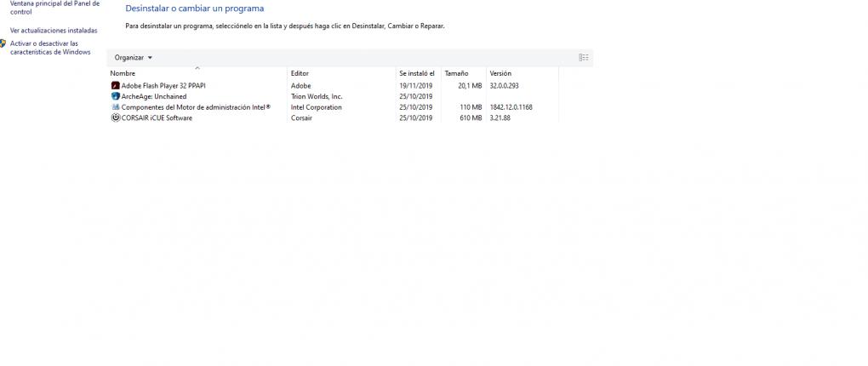Open the view options icon in toolbar
Image resolution: width=868 pixels, height=366 pixels.
pos(583,58)
